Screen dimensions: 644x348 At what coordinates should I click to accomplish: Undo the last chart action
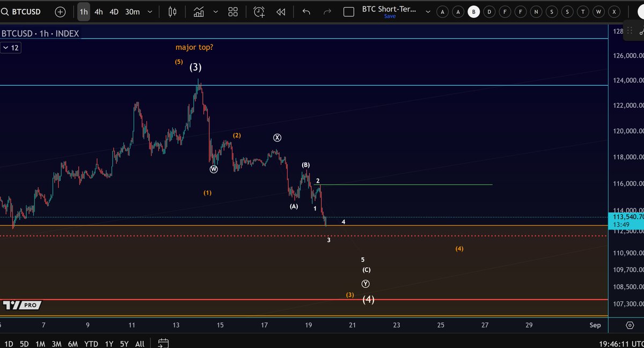306,11
